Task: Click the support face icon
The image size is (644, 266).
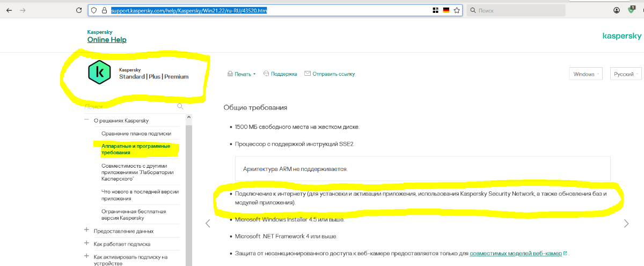Action: (266, 74)
